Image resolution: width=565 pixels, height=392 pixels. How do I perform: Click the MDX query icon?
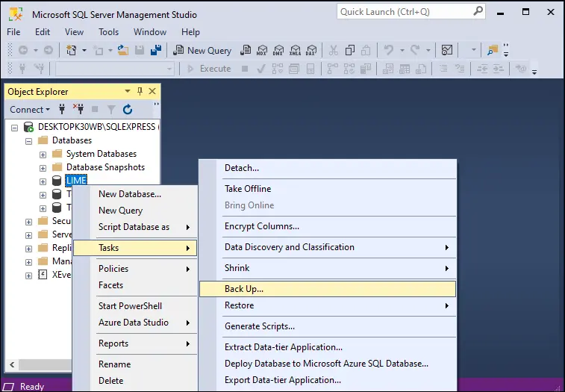click(x=262, y=51)
